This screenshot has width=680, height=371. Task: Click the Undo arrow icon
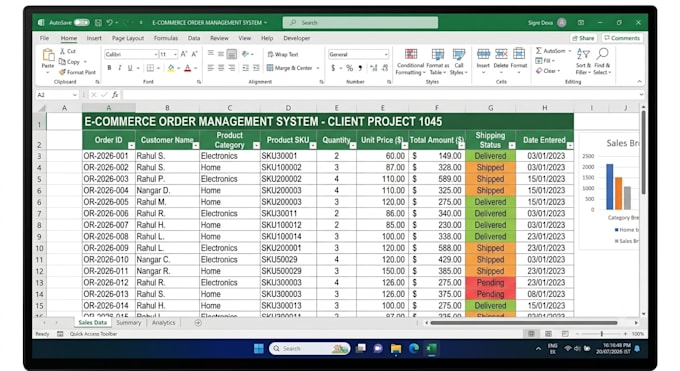[x=110, y=23]
